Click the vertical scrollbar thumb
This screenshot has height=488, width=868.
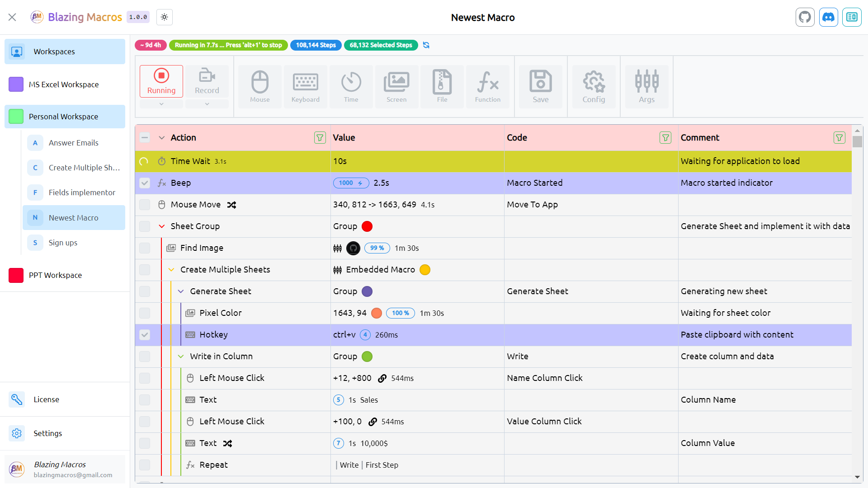tap(857, 141)
